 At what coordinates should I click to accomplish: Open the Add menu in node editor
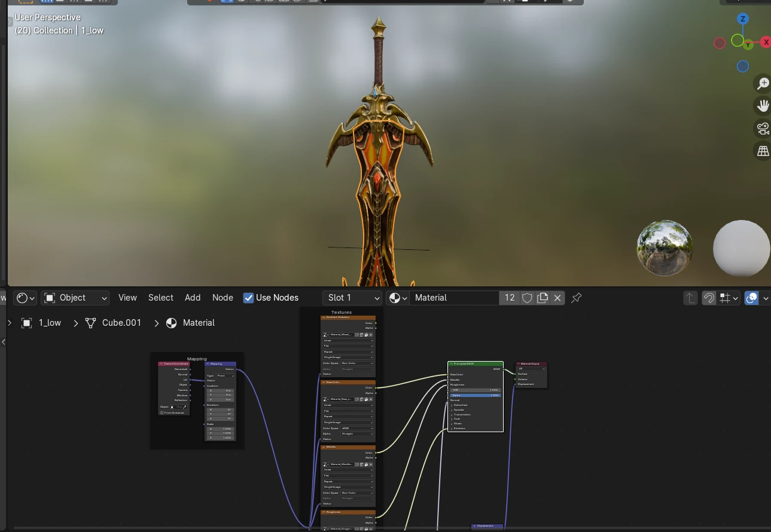coord(193,298)
